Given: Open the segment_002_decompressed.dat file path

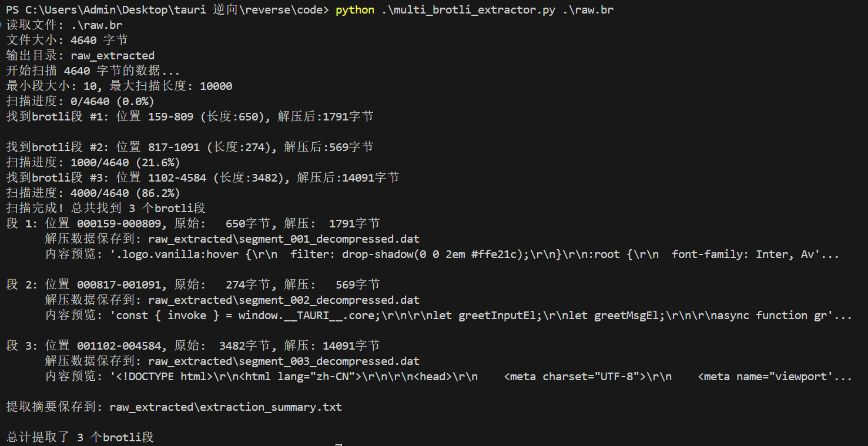Looking at the screenshot, I should [x=284, y=300].
